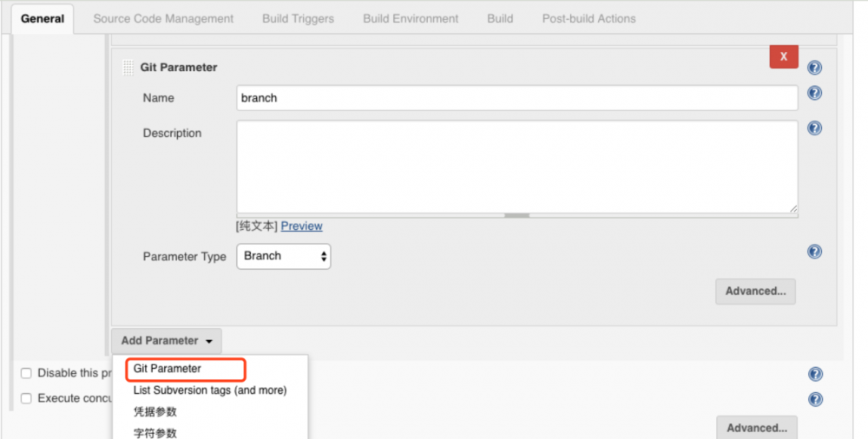Click Advanced button inside Git Parameter
This screenshot has height=439, width=868.
[756, 292]
